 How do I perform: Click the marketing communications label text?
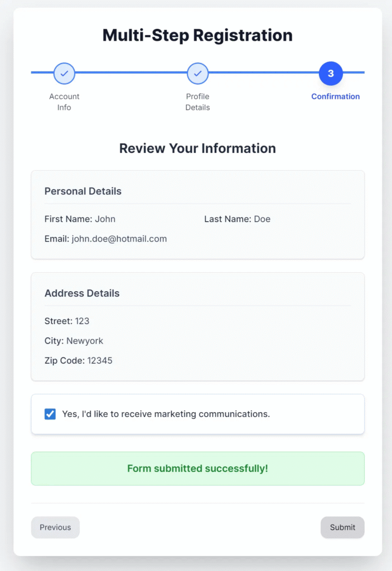[x=166, y=414]
